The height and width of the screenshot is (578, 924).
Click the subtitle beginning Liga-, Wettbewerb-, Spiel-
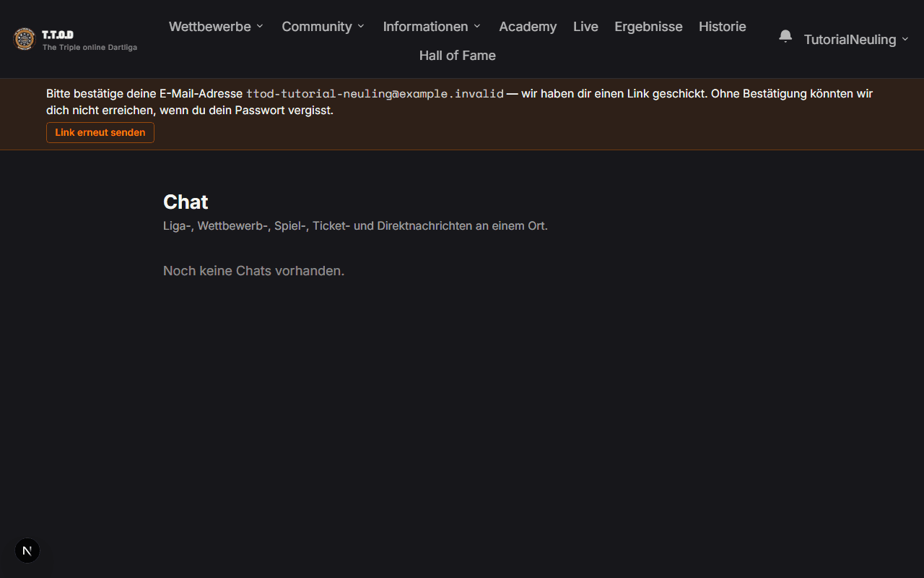[x=355, y=226]
